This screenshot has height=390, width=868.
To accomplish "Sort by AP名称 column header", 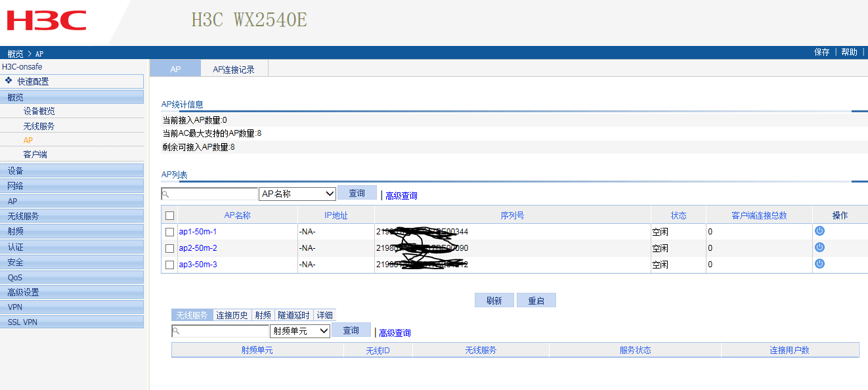I will pos(238,215).
